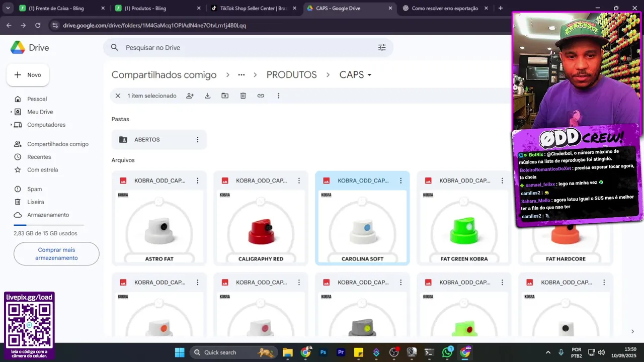The height and width of the screenshot is (362, 644).
Task: Open options for ASTRO FAT file
Action: tap(197, 180)
